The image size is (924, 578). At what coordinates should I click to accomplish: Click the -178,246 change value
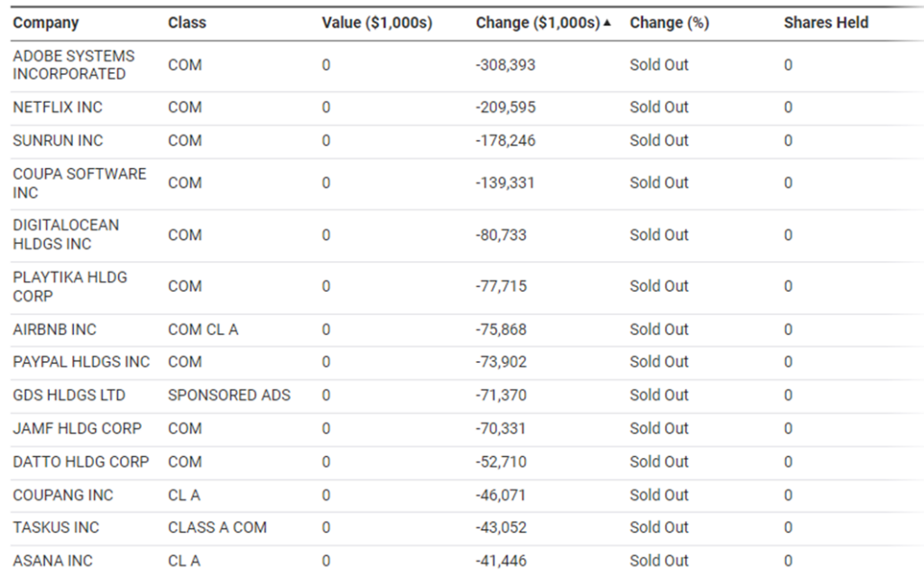[x=505, y=140]
